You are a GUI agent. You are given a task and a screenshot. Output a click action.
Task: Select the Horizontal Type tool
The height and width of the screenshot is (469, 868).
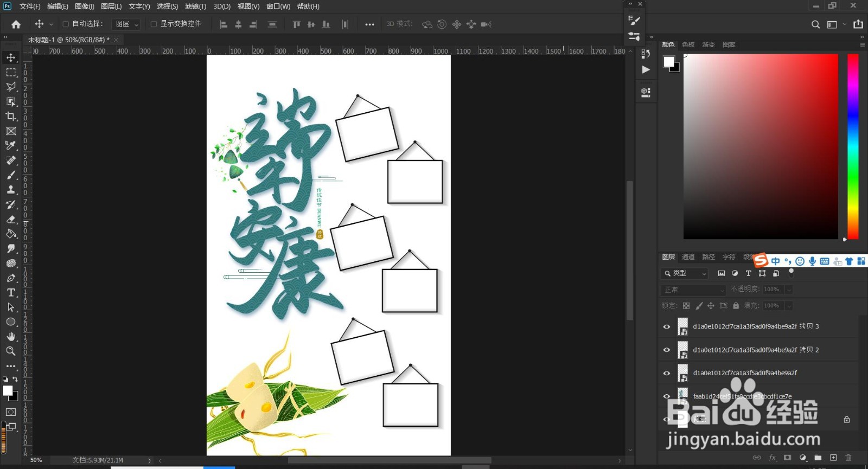pyautogui.click(x=11, y=292)
